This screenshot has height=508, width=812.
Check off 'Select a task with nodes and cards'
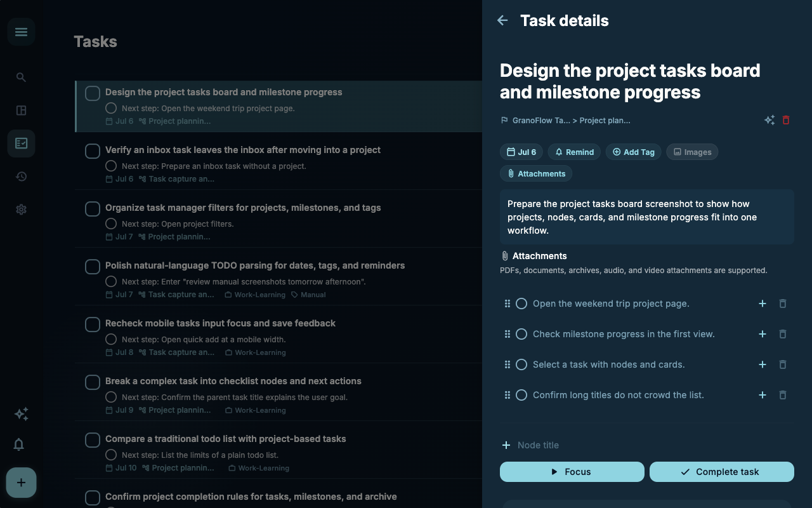(x=521, y=364)
